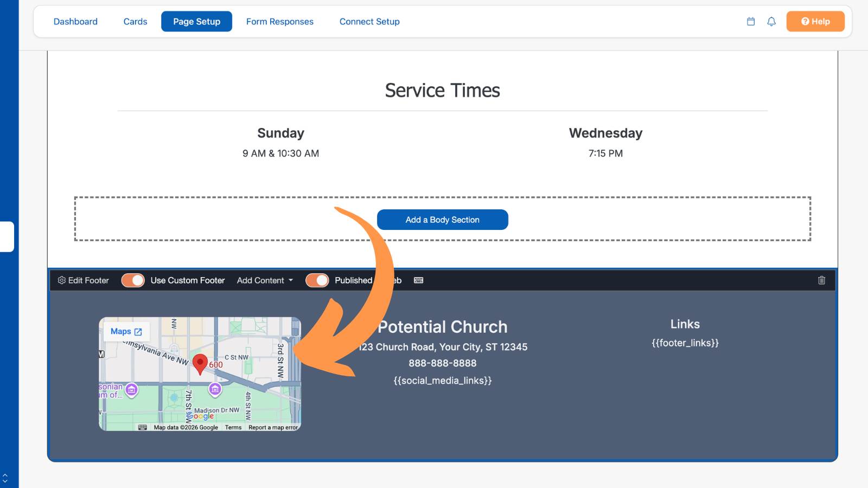The height and width of the screenshot is (488, 868).
Task: Switch to the Cards tab
Action: pos(135,22)
